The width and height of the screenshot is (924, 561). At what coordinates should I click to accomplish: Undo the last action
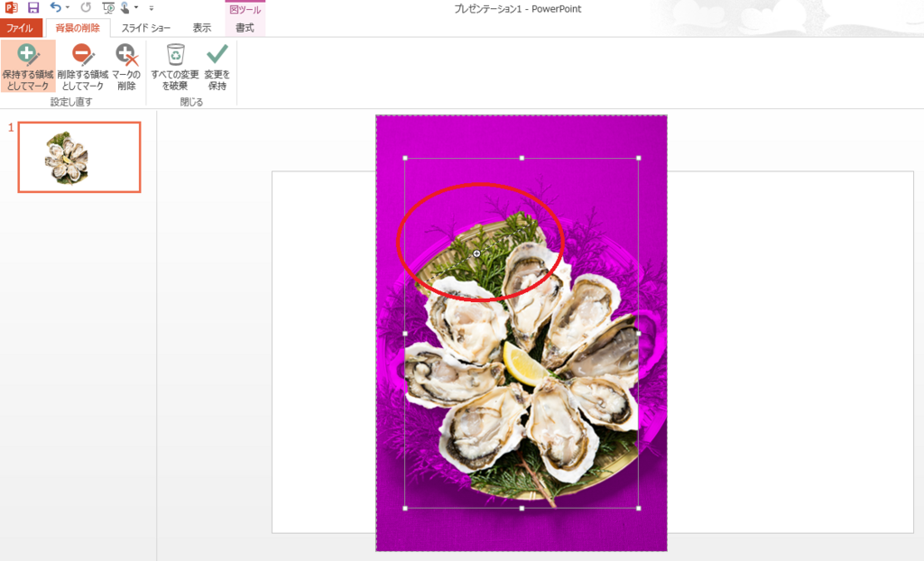click(x=54, y=8)
